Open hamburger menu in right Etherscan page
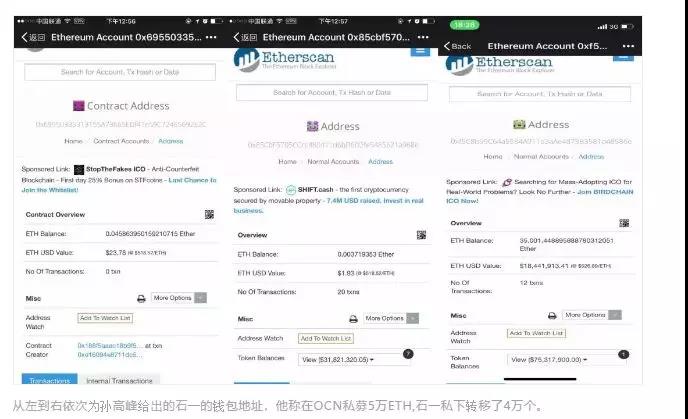The width and height of the screenshot is (688, 419). pyautogui.click(x=624, y=58)
